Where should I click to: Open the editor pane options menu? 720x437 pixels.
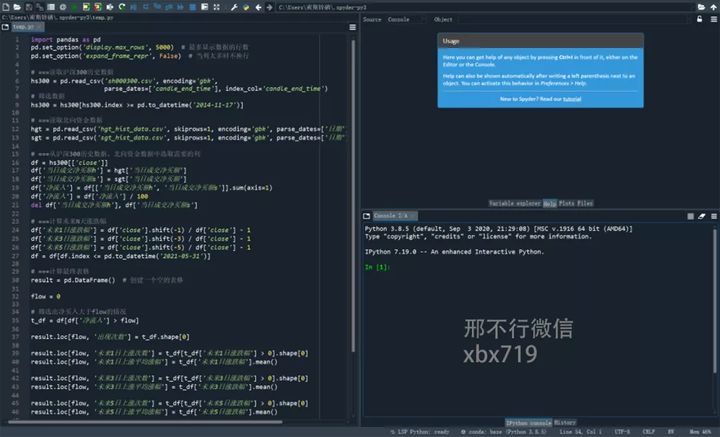[x=352, y=27]
